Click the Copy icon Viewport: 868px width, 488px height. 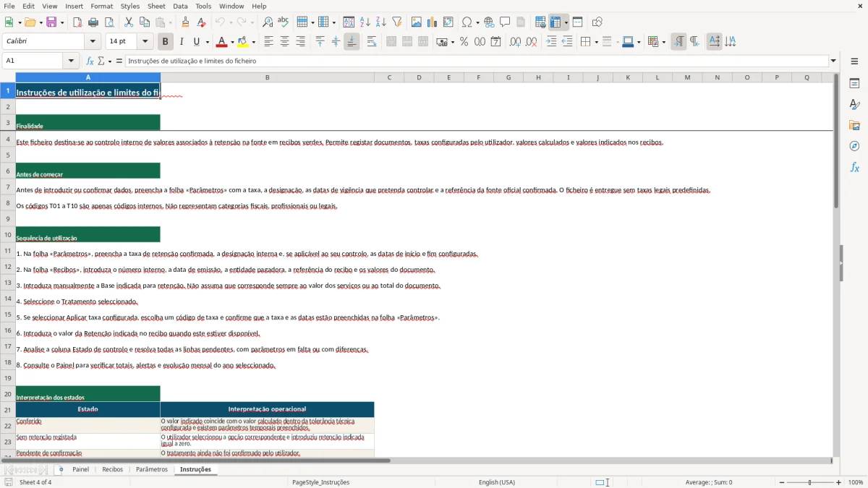pos(145,22)
